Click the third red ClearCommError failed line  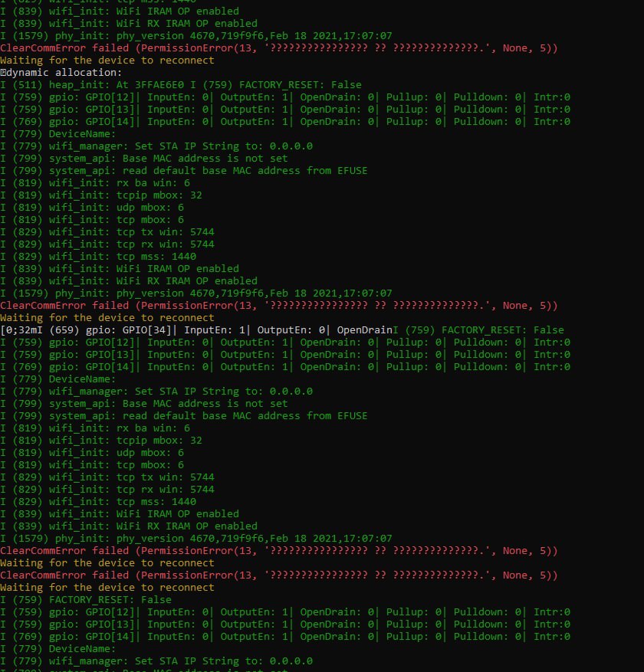(279, 551)
